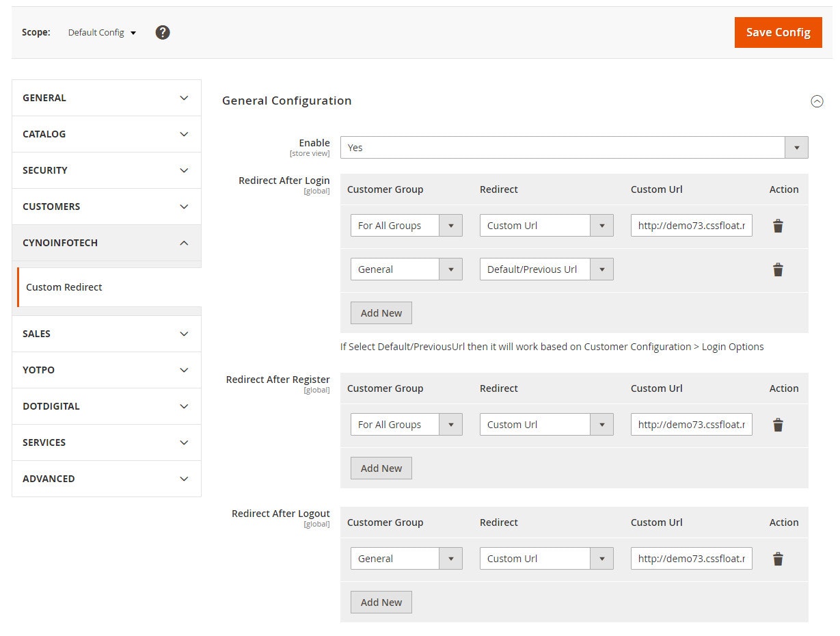Screen dimensions: 840x636
Task: Open the Scope 'Default Config' dropdown
Action: 101,32
